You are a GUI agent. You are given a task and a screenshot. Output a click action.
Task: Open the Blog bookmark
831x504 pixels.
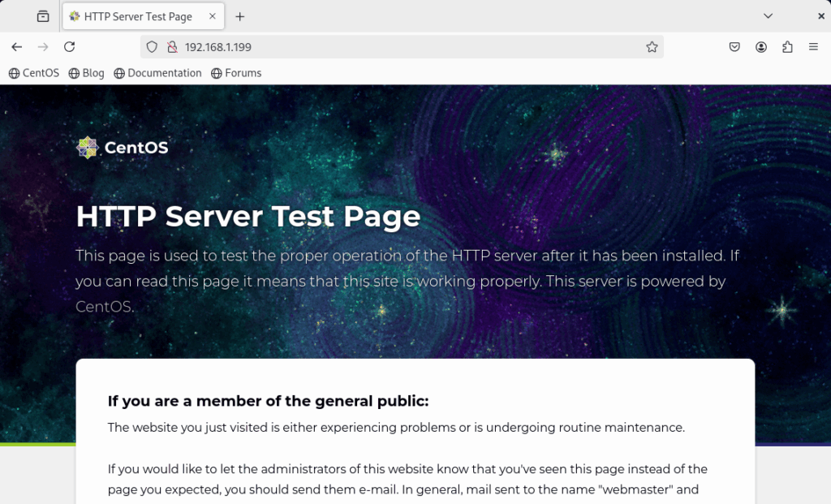(x=86, y=73)
